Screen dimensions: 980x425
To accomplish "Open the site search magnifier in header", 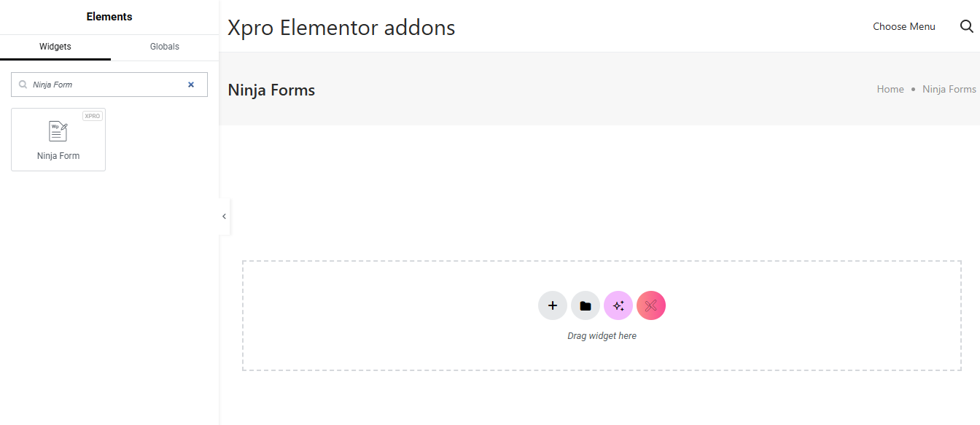I will tap(967, 26).
